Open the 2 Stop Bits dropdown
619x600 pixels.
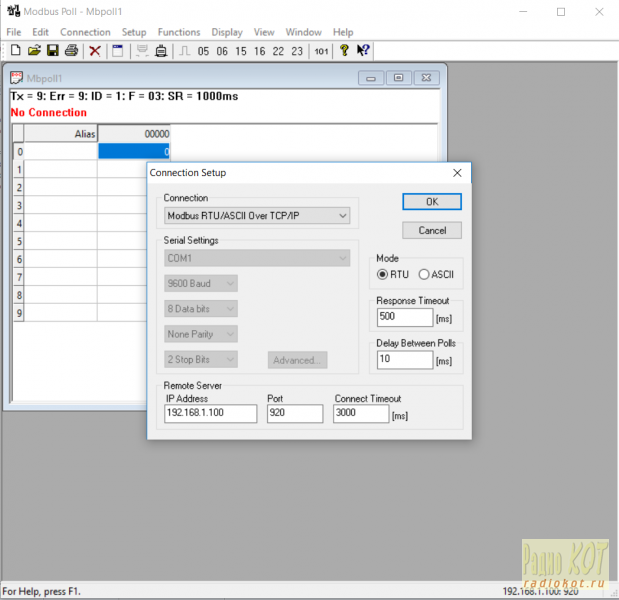pos(201,359)
